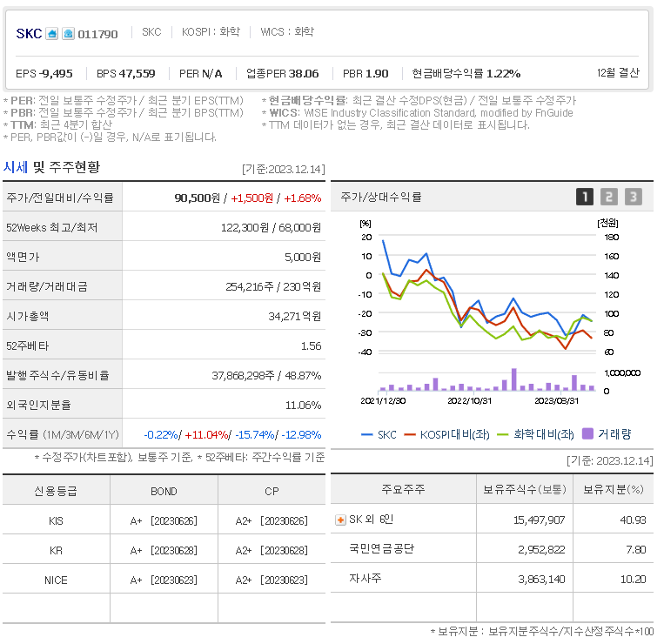This screenshot has height=644, width=664.
Task: Click the 시세 및 주주현황 section heading
Action: point(51,167)
